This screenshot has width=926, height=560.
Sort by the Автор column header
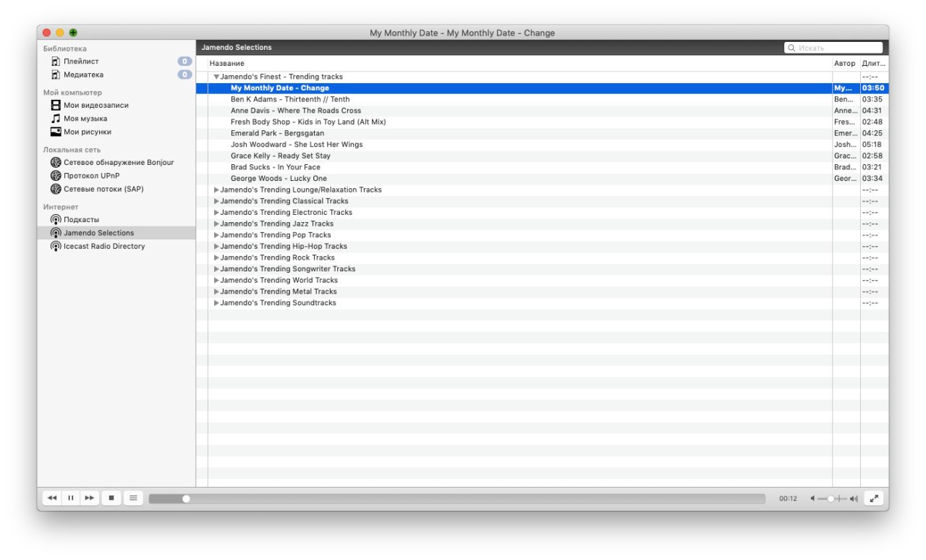click(x=846, y=64)
